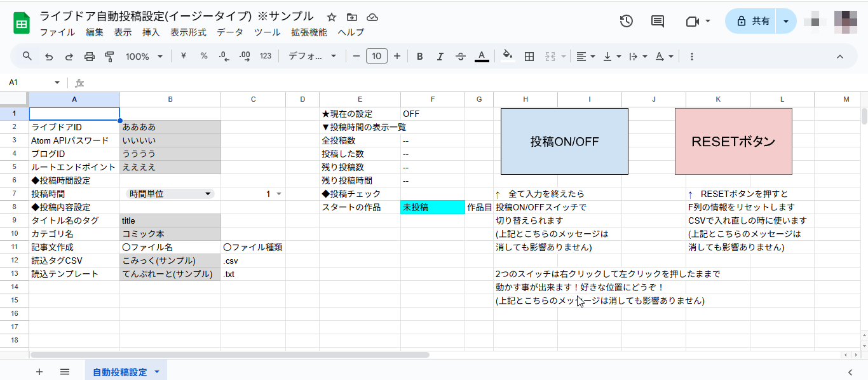Select the cyan 未投稿 cell
The height and width of the screenshot is (380, 868).
pos(433,207)
